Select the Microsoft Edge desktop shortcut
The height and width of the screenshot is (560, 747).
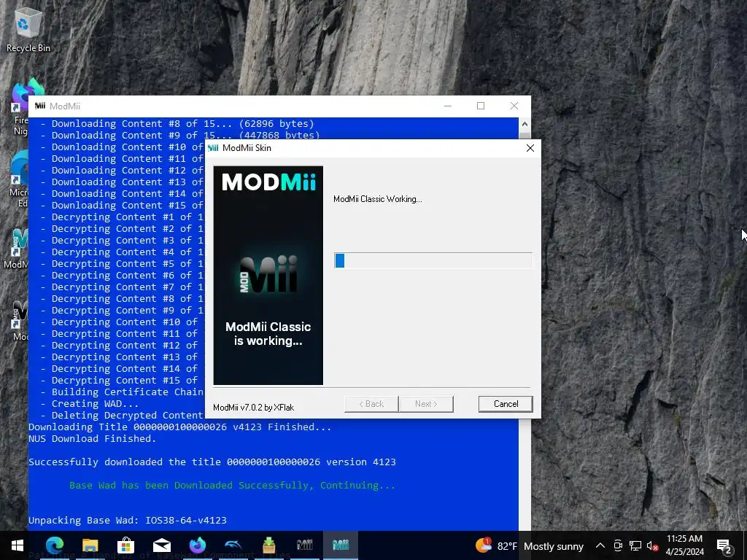tap(20, 180)
